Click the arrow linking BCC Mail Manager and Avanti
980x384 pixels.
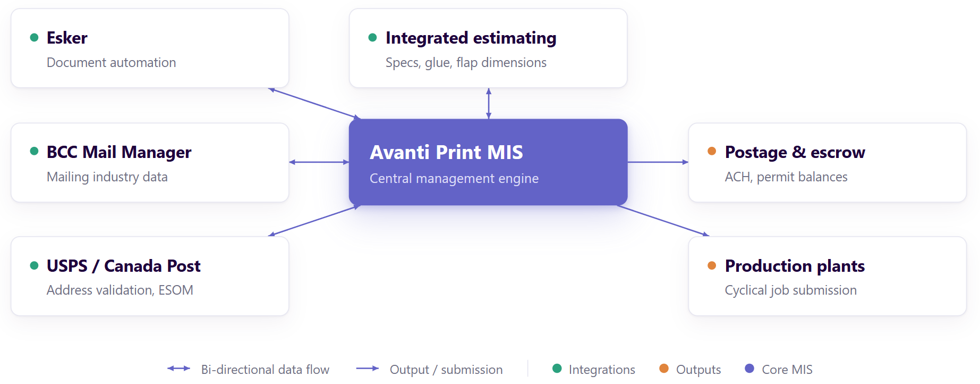319,162
